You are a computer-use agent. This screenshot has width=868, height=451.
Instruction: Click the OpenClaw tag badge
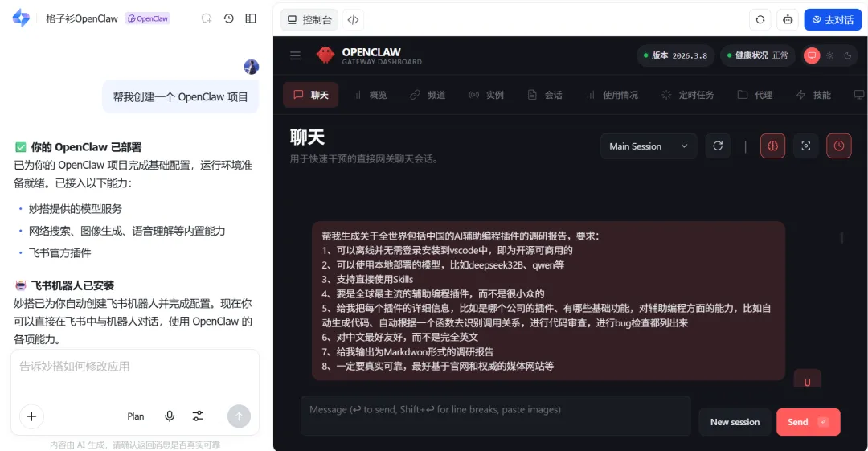(148, 18)
